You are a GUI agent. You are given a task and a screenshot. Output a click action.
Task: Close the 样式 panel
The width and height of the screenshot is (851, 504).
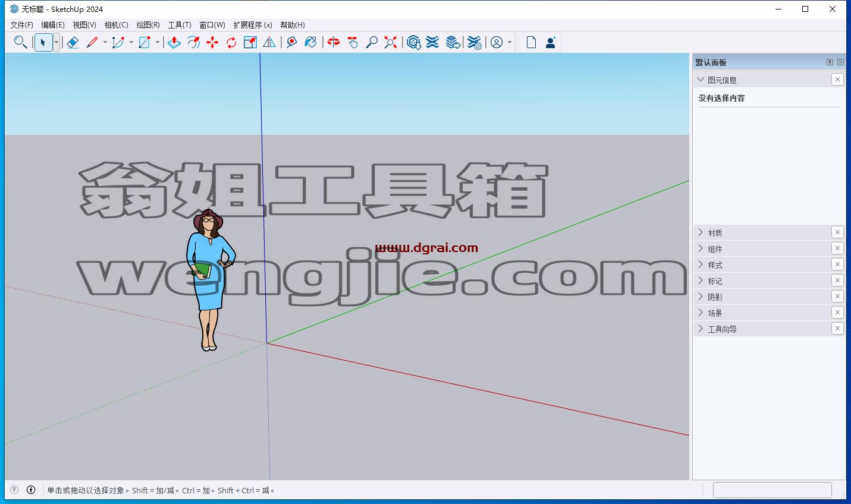click(837, 264)
